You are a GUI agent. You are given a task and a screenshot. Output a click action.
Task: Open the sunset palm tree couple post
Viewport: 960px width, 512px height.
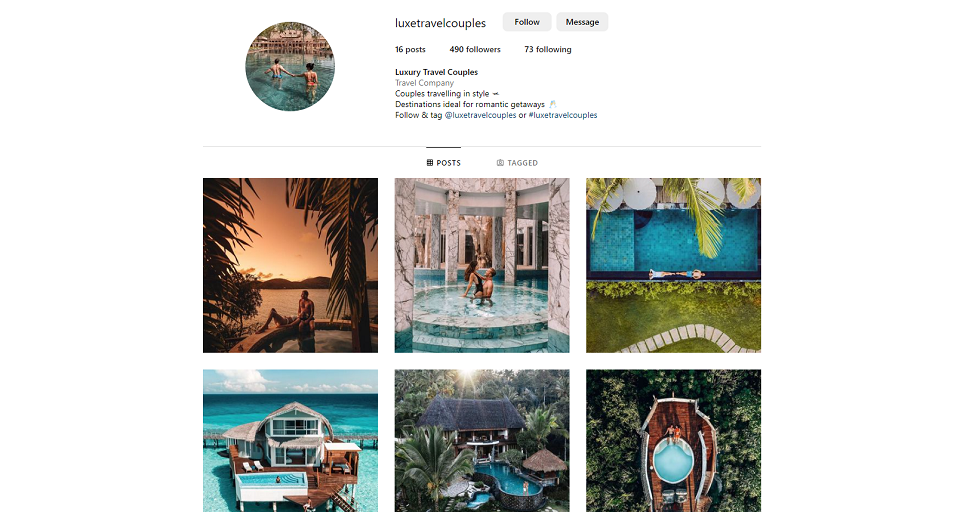pyautogui.click(x=290, y=265)
